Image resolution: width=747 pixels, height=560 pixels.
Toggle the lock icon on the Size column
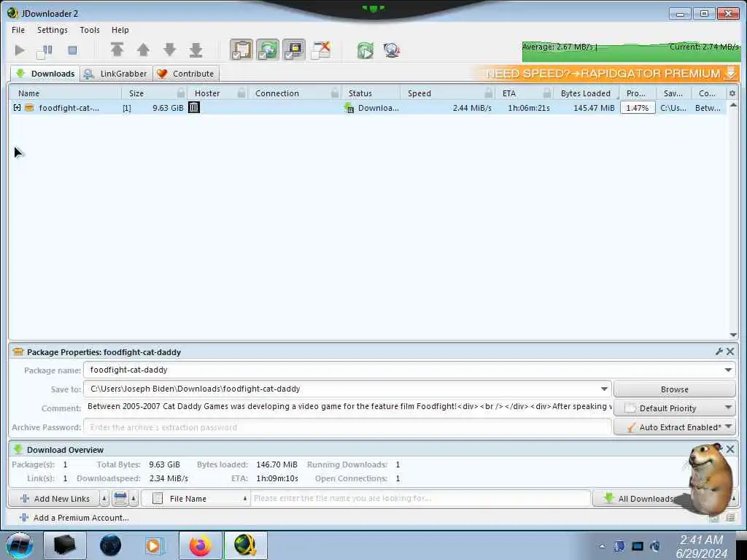(181, 93)
